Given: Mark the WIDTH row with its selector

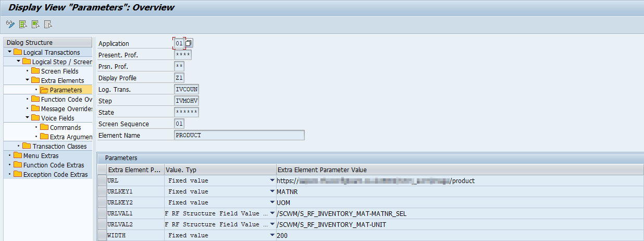Looking at the screenshot, I should click(102, 235).
